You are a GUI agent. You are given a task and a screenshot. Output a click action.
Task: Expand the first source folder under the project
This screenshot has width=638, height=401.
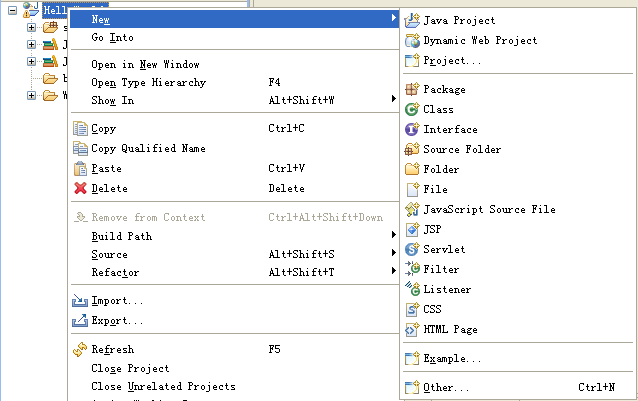31,27
